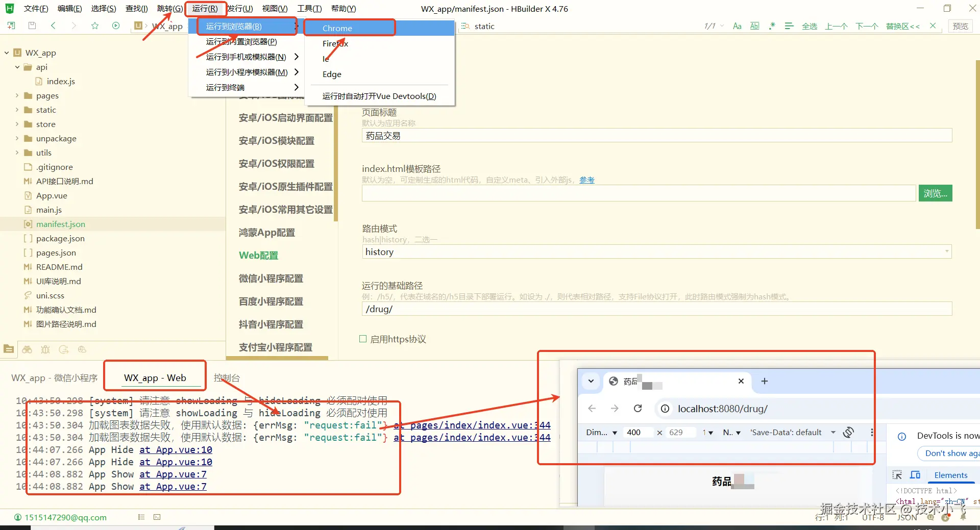Open the 工具(T) menu
The image size is (980, 530).
coord(309,9)
